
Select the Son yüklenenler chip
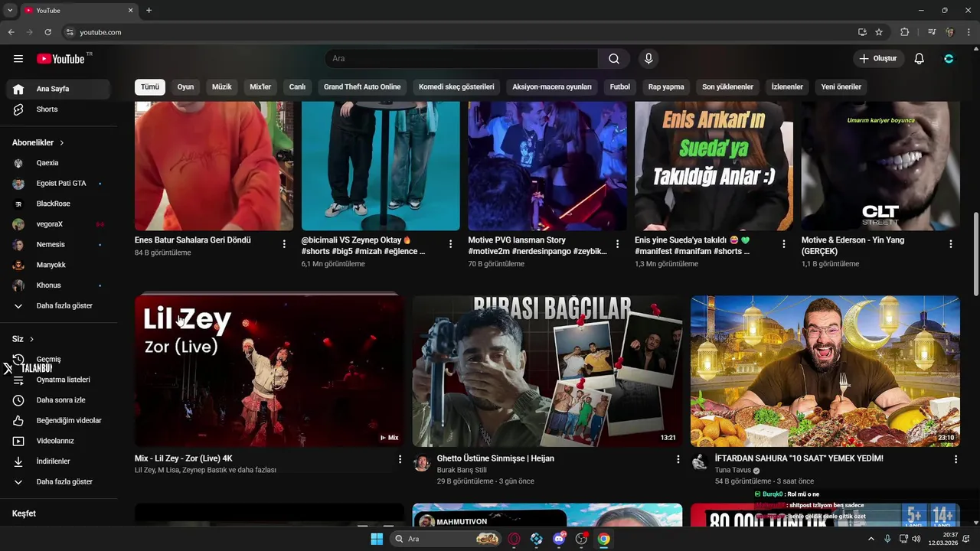pos(728,87)
